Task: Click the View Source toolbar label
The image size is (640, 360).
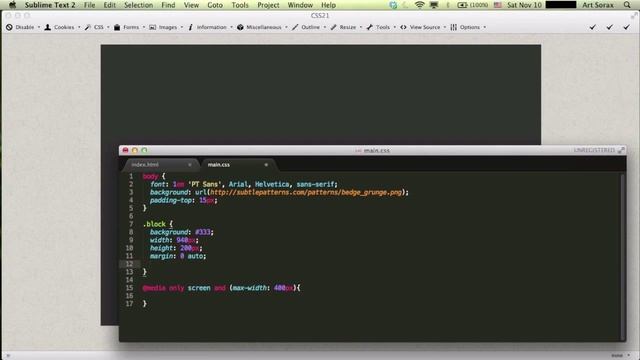Action: click(425, 27)
